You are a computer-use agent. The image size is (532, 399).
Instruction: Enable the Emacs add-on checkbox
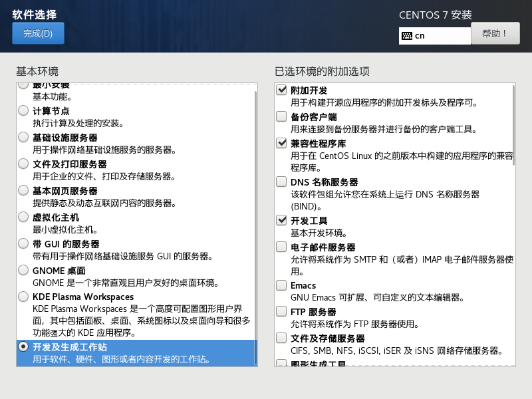281,285
